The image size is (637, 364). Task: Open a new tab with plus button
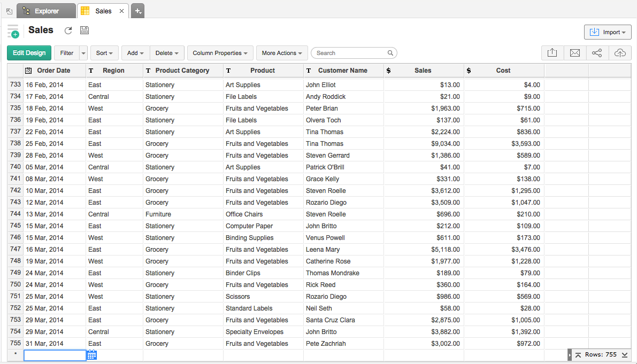[137, 11]
